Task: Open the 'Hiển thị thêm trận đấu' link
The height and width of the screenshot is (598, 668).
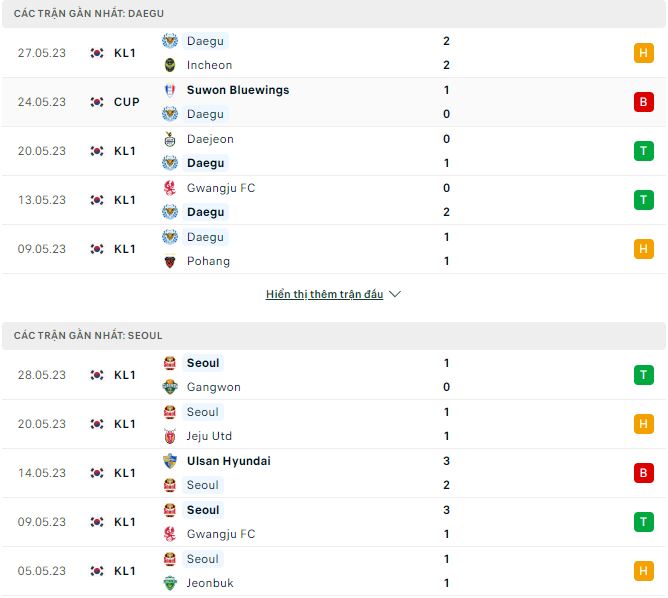Action: coord(324,295)
